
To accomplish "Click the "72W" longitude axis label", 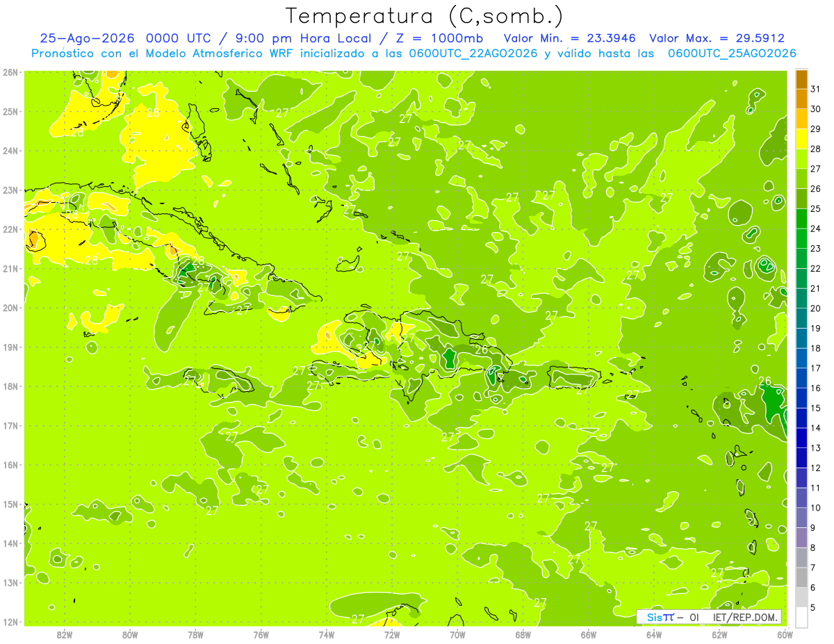I will click(392, 634).
